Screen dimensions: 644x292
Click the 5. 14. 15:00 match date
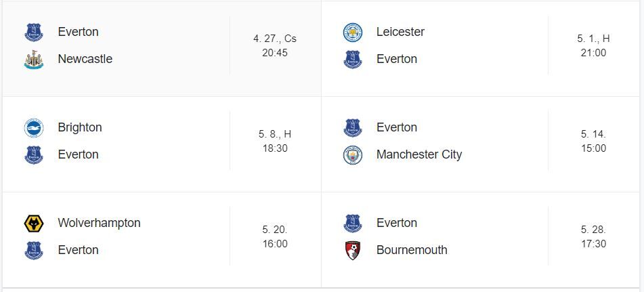(x=593, y=142)
